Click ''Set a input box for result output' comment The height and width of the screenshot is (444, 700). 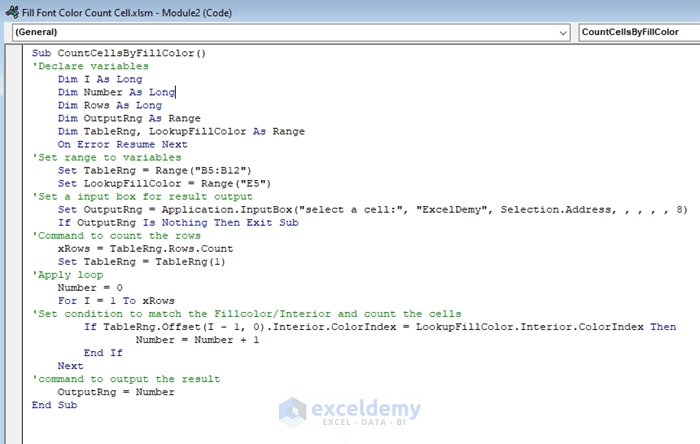tap(142, 196)
